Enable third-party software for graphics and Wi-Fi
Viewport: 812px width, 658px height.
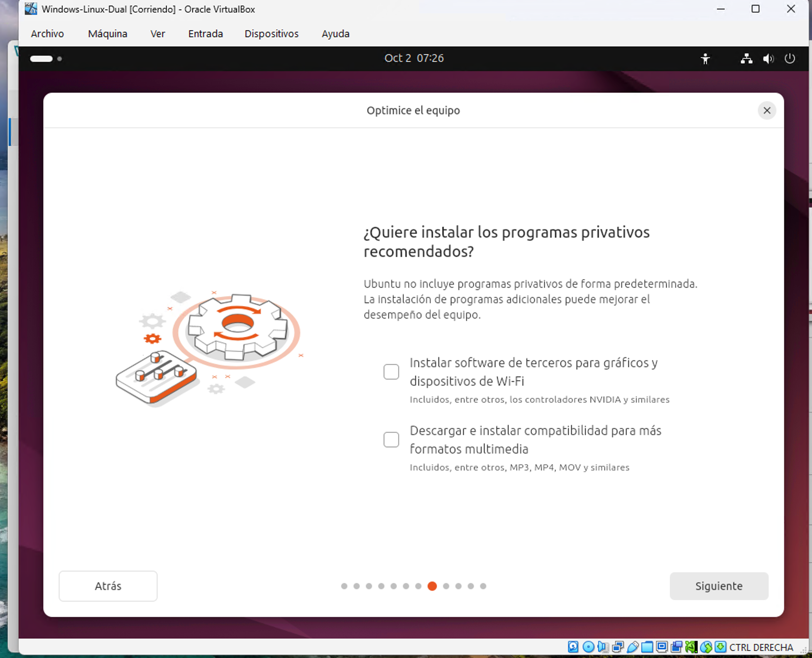(x=391, y=372)
